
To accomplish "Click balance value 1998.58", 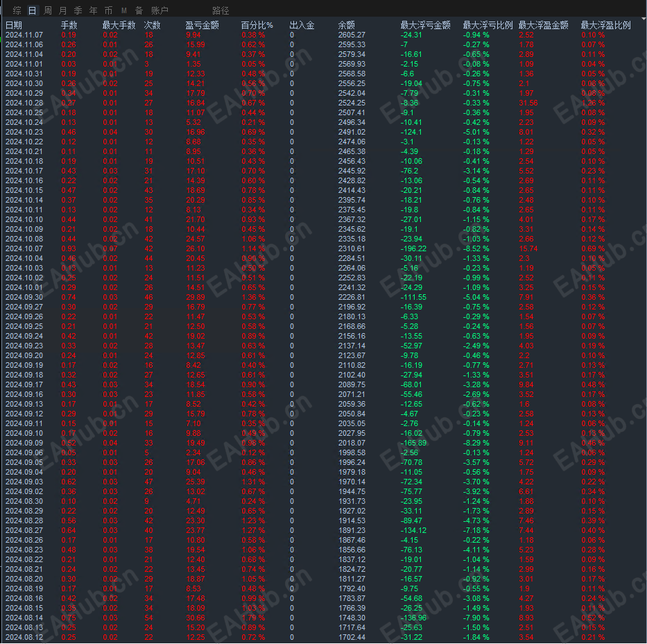I will click(352, 452).
